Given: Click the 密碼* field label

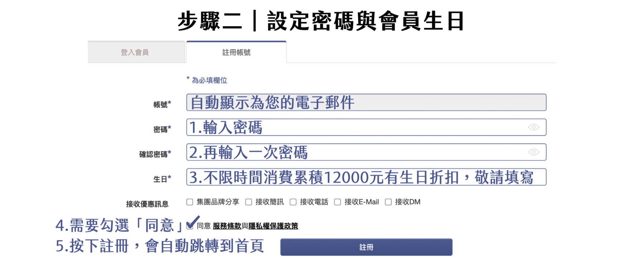Looking at the screenshot, I should 162,129.
